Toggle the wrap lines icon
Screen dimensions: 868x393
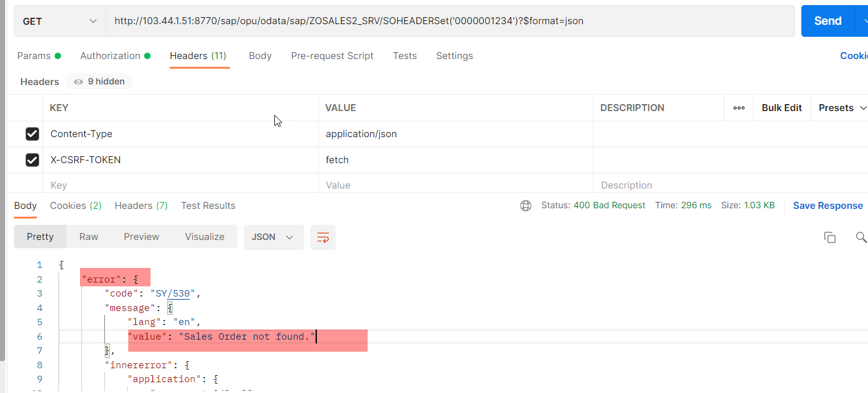pyautogui.click(x=323, y=237)
